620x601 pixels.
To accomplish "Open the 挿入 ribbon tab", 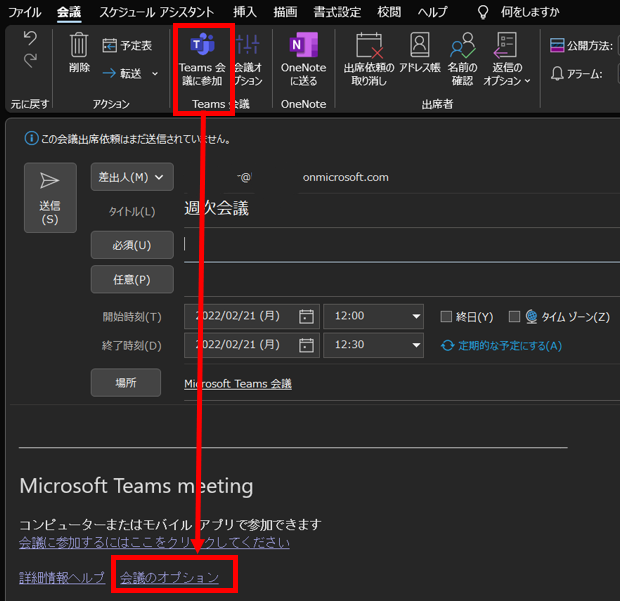I will [245, 12].
